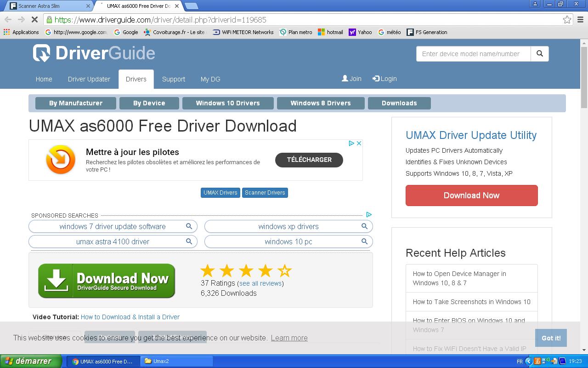Open How to Take Screenshots in Windows 10
Viewport: 588px width, 368px height.
tap(472, 302)
